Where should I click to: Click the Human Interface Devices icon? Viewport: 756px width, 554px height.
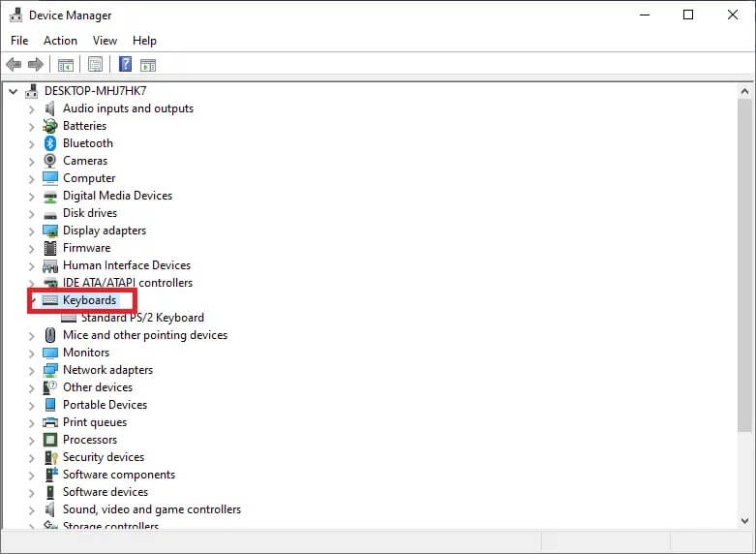click(50, 265)
